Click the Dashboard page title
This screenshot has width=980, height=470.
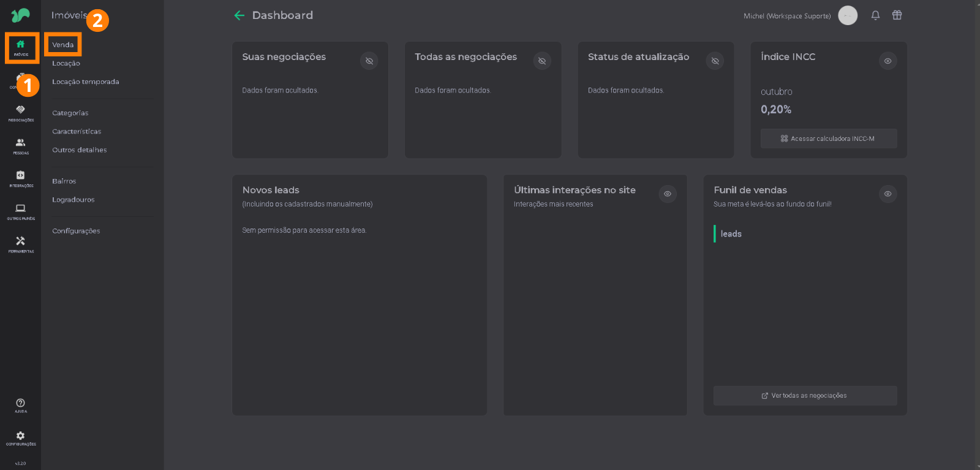tap(282, 15)
